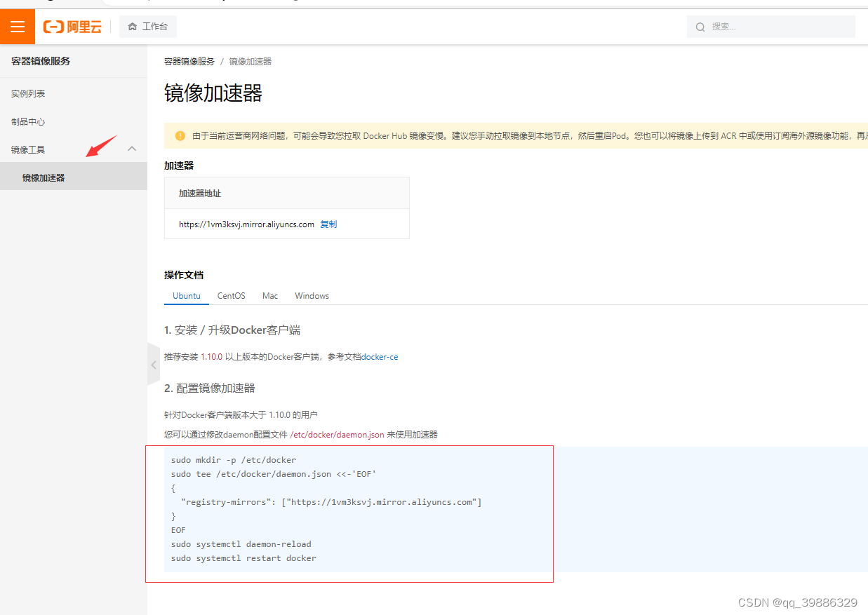
Task: Switch to the CentOS tab
Action: pyautogui.click(x=232, y=296)
